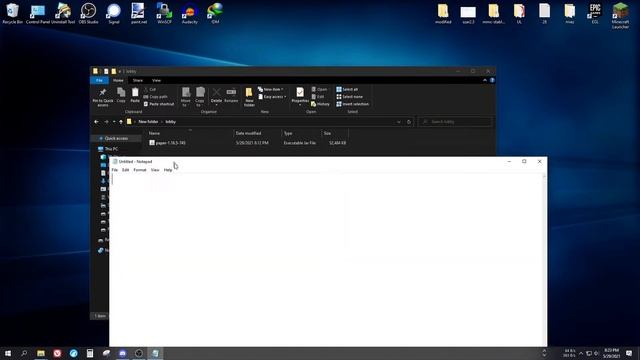This screenshot has height=360, width=640.
Task: Select Quick access in Explorer sidebar
Action: click(x=116, y=138)
